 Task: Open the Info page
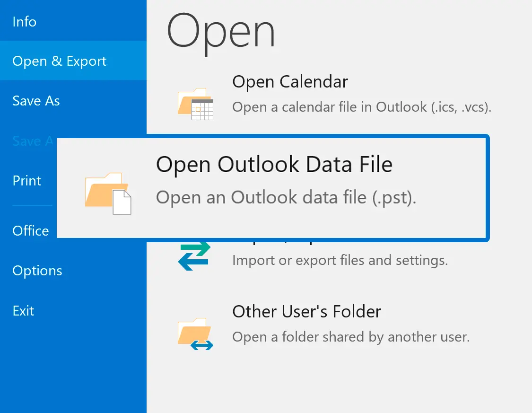(x=25, y=22)
